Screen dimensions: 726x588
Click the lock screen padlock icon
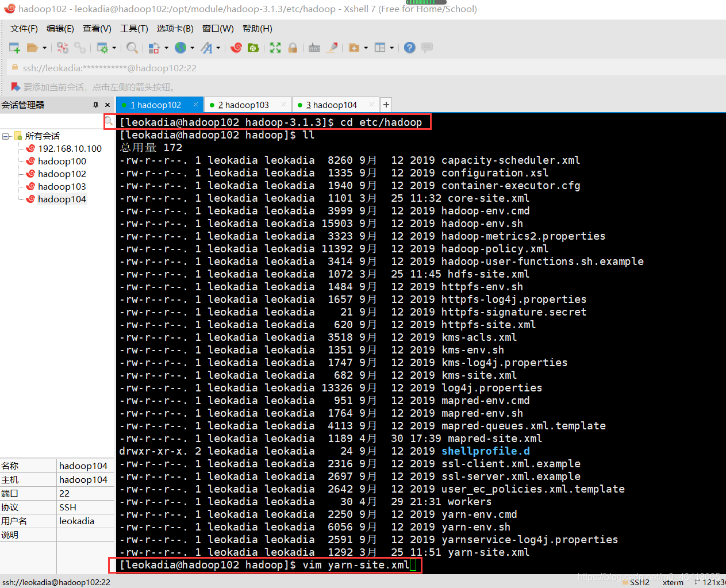pos(293,48)
